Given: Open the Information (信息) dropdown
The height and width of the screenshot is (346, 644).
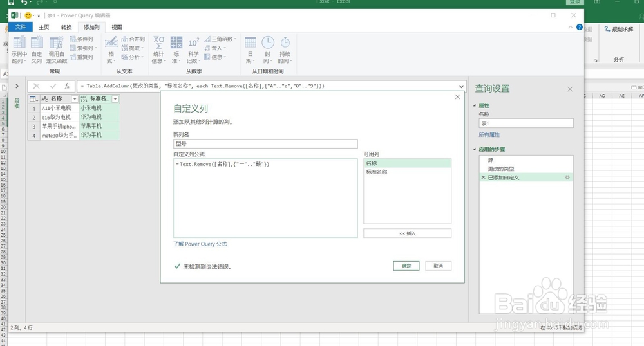Looking at the screenshot, I should 215,57.
